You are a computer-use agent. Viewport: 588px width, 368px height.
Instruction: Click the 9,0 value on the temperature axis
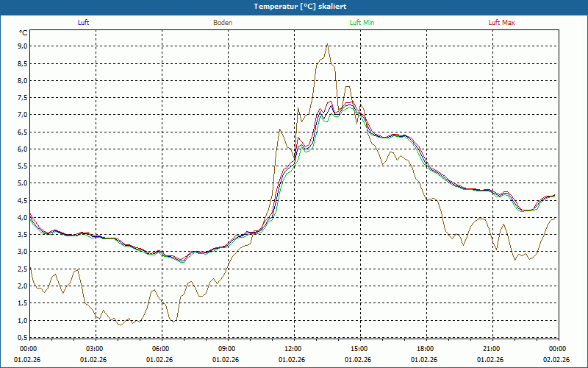pos(22,46)
